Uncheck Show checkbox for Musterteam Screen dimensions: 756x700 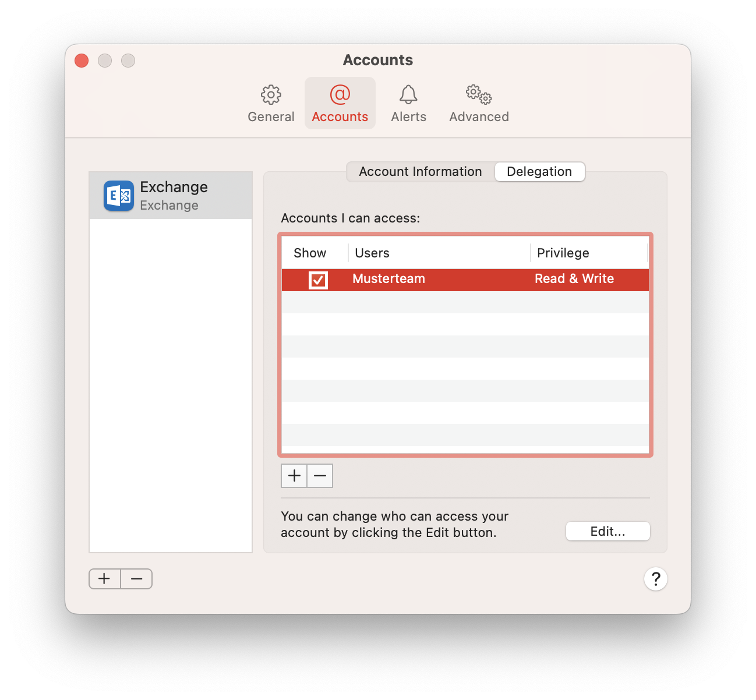point(318,280)
